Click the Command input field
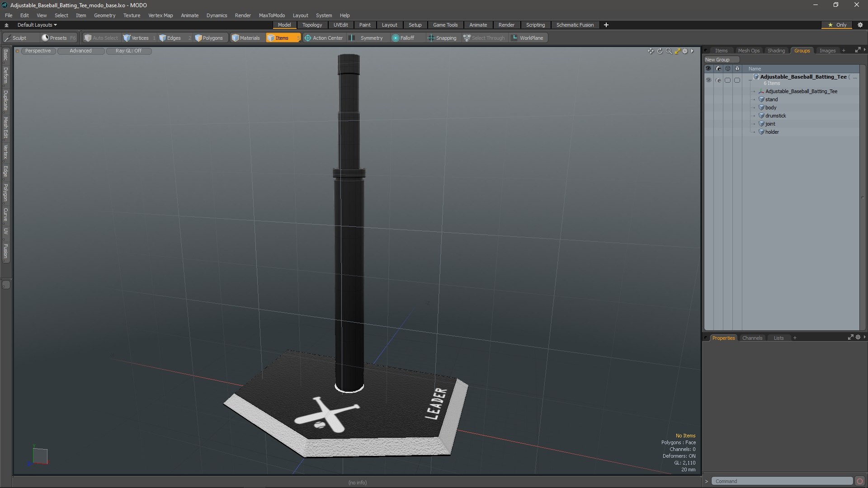 coord(782,481)
